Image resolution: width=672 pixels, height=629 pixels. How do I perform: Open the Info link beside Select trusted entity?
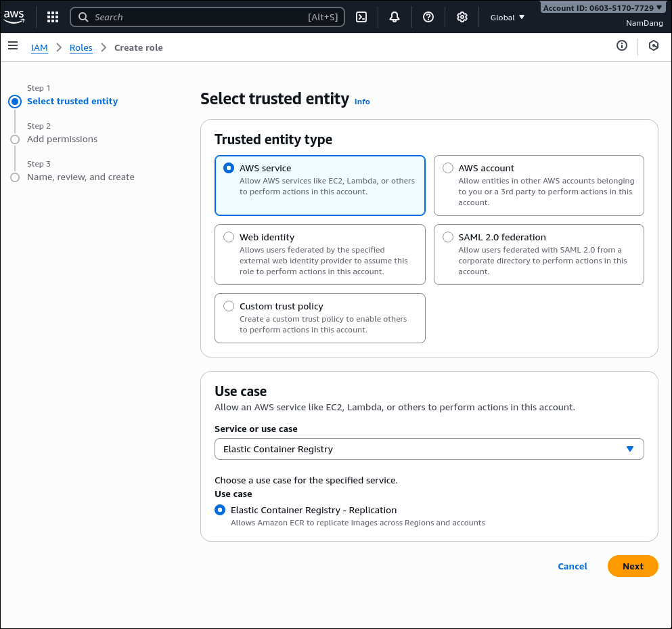point(362,102)
